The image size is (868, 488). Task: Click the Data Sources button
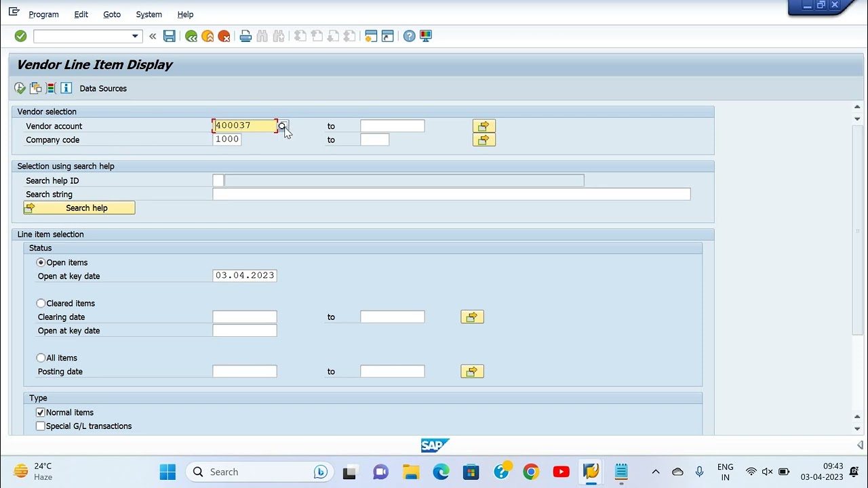point(103,88)
